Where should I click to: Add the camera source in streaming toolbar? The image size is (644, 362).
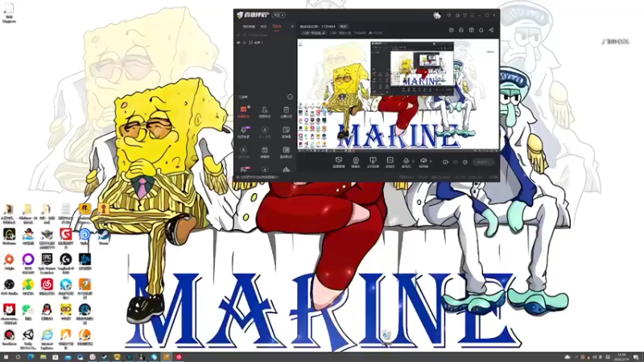tap(356, 162)
